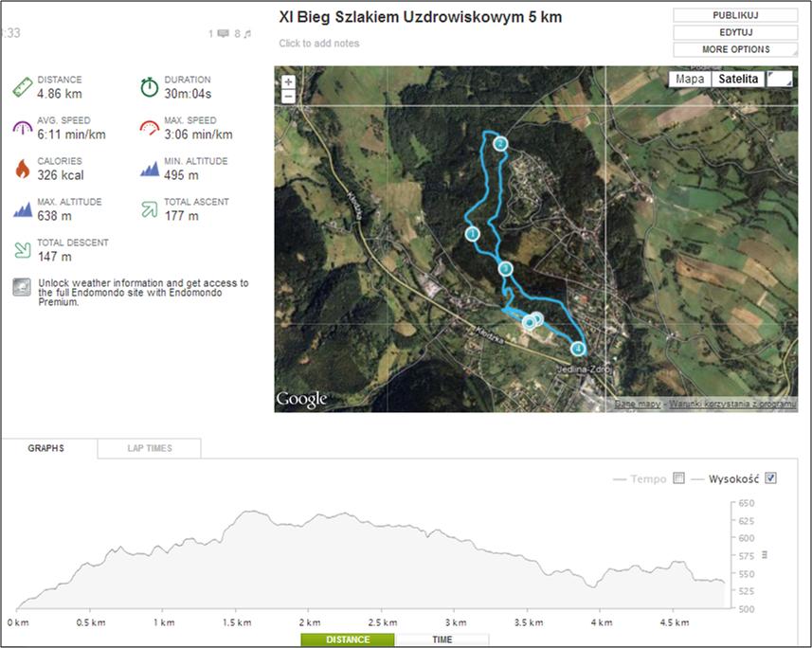Open the Lap Times tab
812x648 pixels.
tap(150, 448)
